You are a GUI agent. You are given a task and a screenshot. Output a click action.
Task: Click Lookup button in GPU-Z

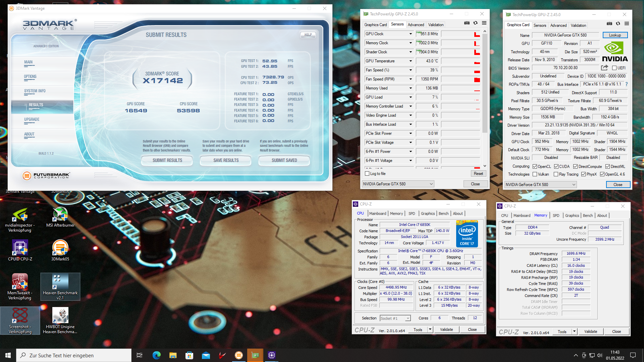[x=615, y=35]
